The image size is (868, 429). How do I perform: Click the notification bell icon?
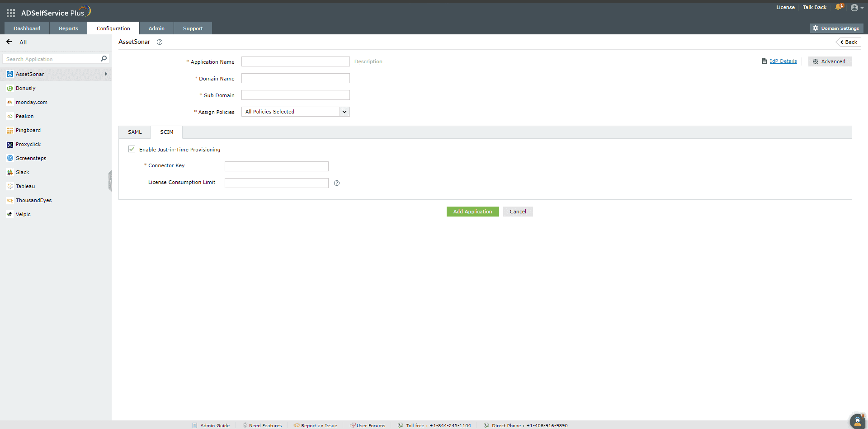(839, 7)
